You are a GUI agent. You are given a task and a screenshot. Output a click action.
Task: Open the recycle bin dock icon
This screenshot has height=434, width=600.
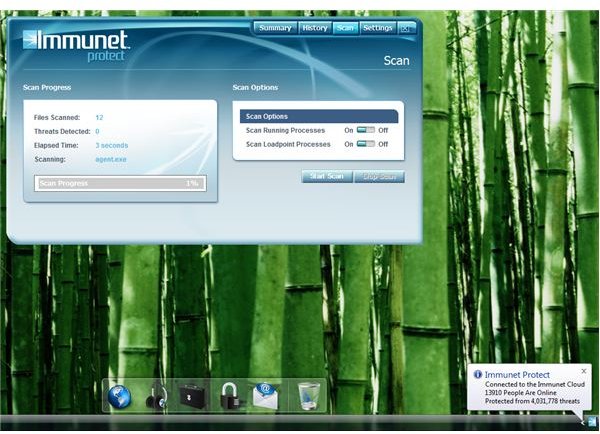point(308,396)
